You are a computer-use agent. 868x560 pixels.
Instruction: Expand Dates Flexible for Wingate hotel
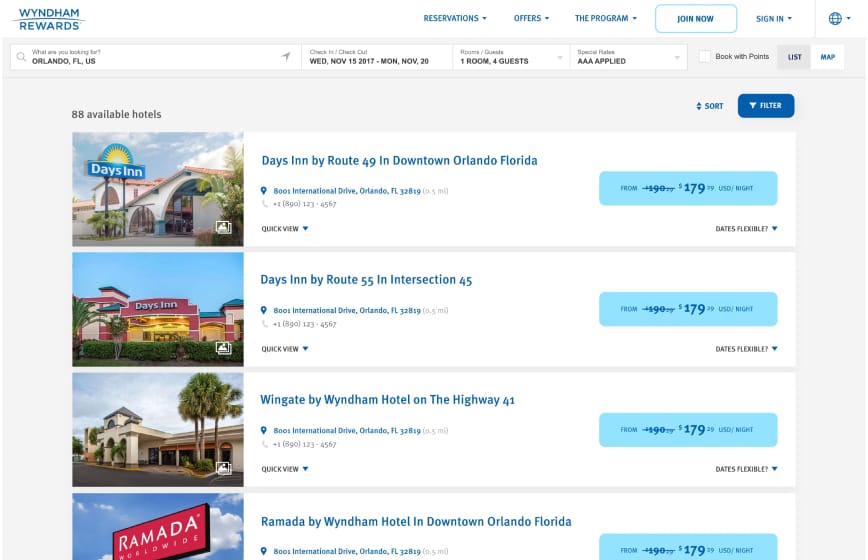click(746, 469)
